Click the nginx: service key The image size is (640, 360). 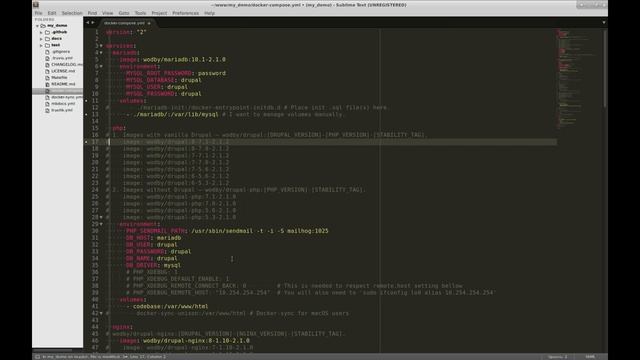122,327
